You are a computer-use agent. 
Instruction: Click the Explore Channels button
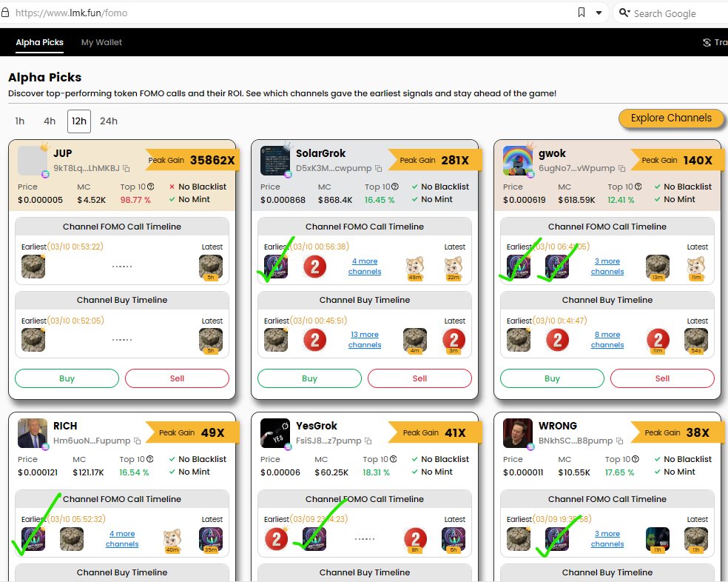tap(671, 118)
